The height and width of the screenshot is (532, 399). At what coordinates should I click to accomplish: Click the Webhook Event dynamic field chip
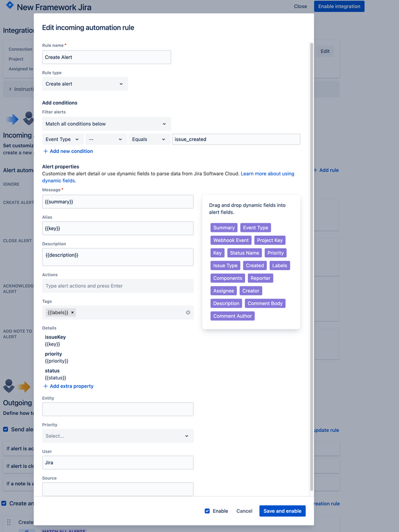231,240
